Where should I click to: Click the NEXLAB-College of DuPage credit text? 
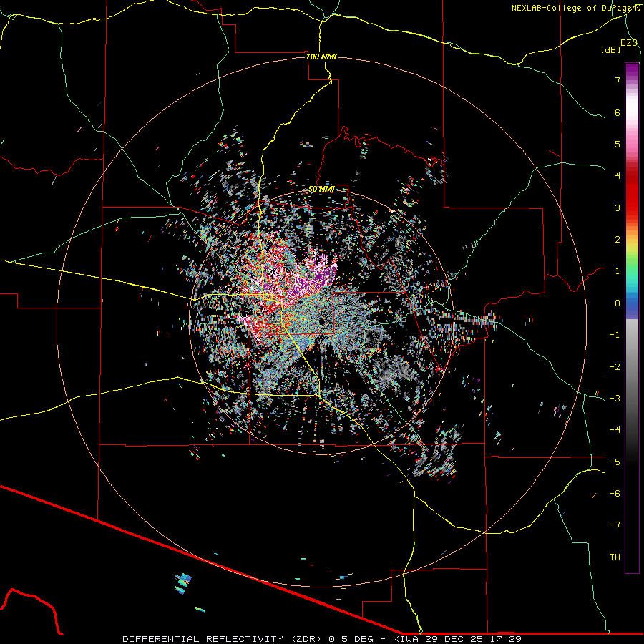[x=575, y=8]
